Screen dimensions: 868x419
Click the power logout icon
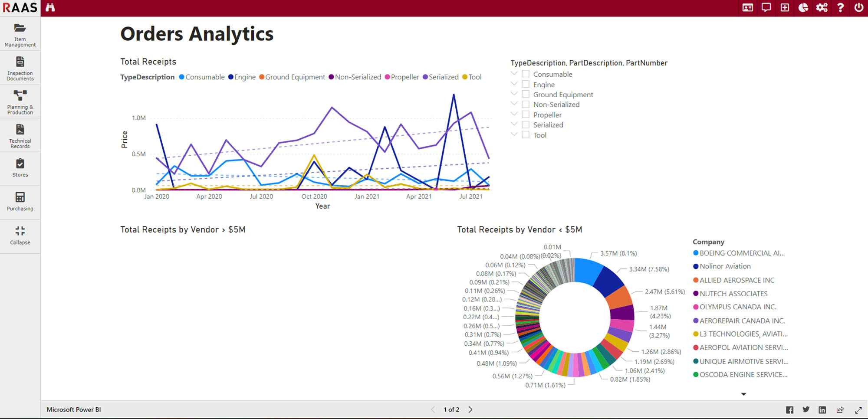point(858,7)
